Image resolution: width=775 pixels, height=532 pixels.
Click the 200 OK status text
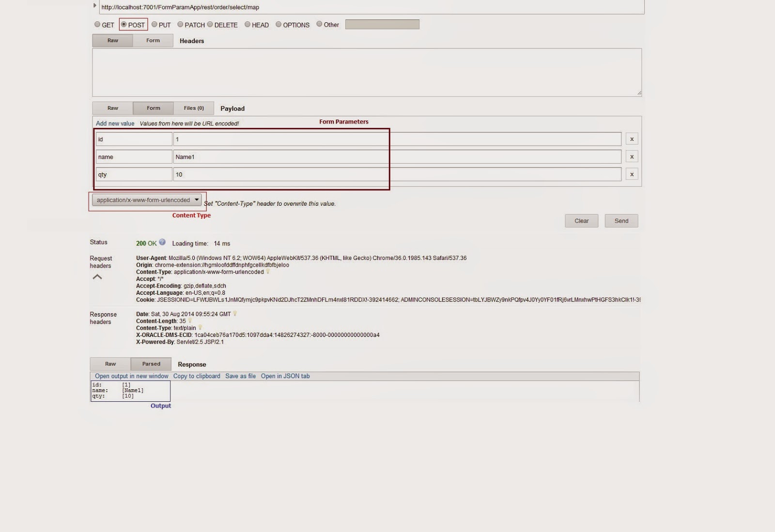146,243
